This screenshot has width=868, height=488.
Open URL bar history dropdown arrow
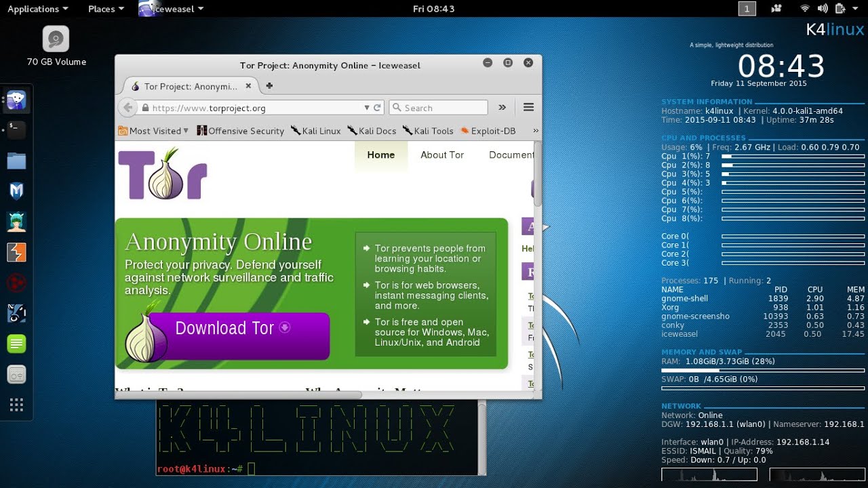367,108
